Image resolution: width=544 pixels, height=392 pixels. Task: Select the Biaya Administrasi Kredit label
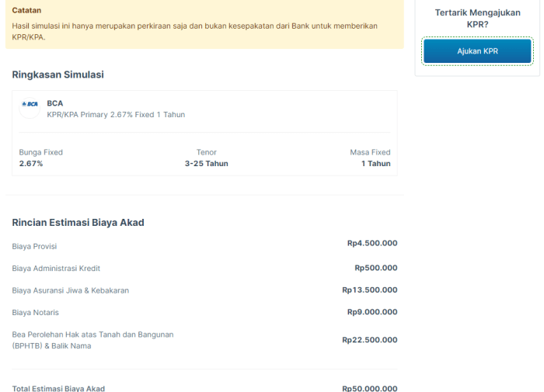56,269
